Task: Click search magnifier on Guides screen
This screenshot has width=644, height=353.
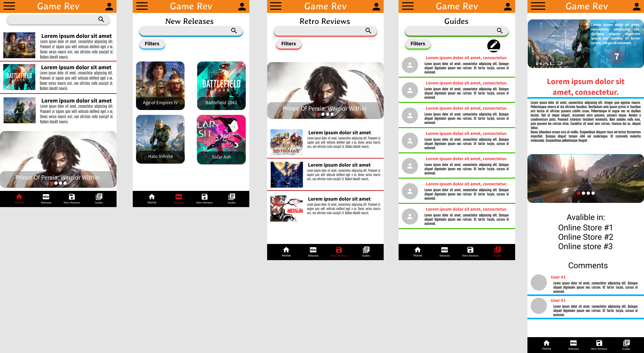Action: click(500, 31)
